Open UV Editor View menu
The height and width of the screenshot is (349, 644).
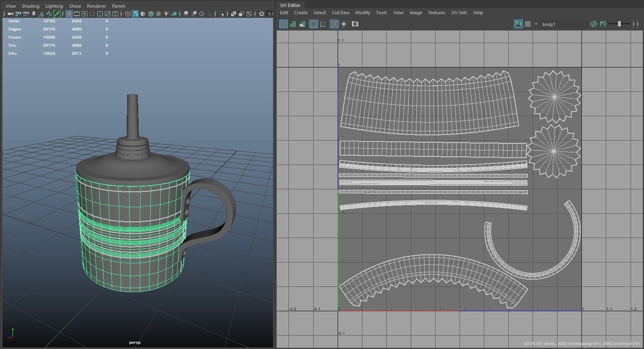coord(398,13)
